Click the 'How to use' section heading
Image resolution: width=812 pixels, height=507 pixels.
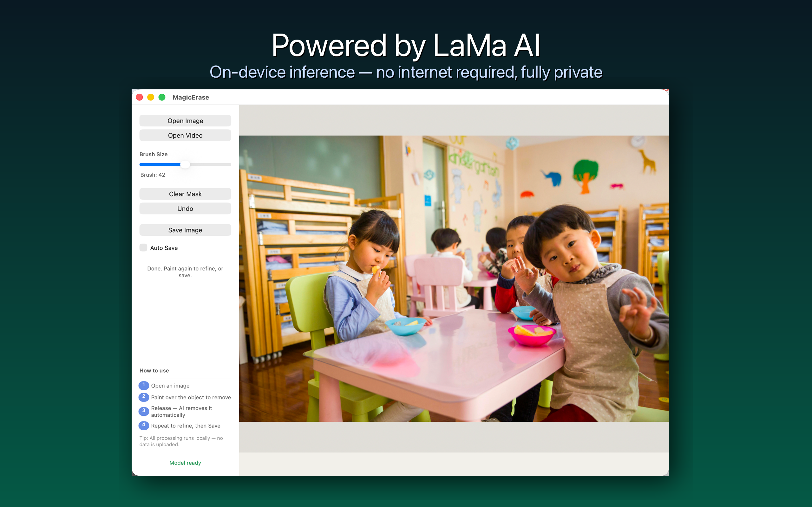[x=154, y=370]
